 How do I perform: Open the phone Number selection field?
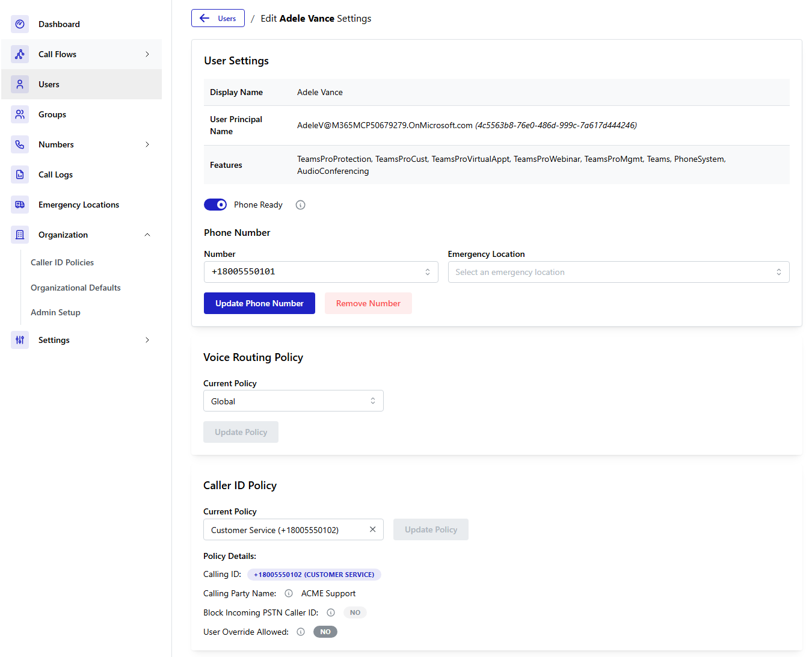click(x=321, y=272)
